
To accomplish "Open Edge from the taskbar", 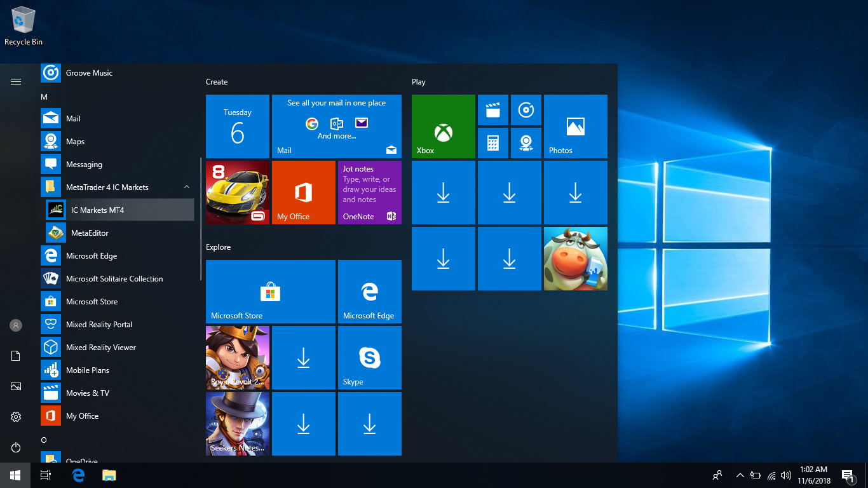I will [78, 475].
